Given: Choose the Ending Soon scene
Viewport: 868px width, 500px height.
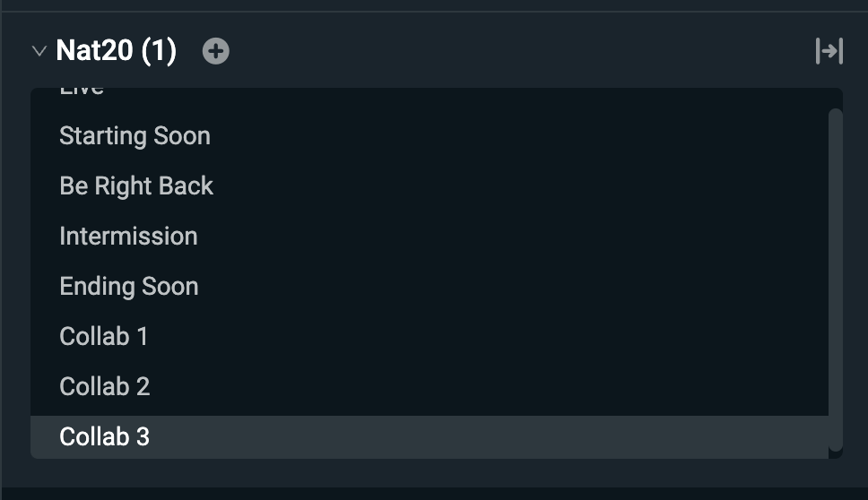Looking at the screenshot, I should [x=129, y=287].
